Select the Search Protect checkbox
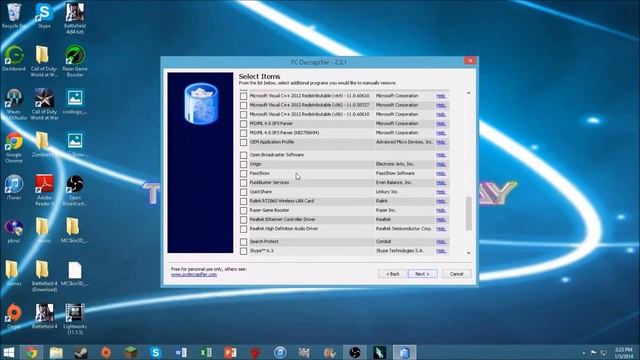This screenshot has width=640, height=360. click(x=244, y=242)
